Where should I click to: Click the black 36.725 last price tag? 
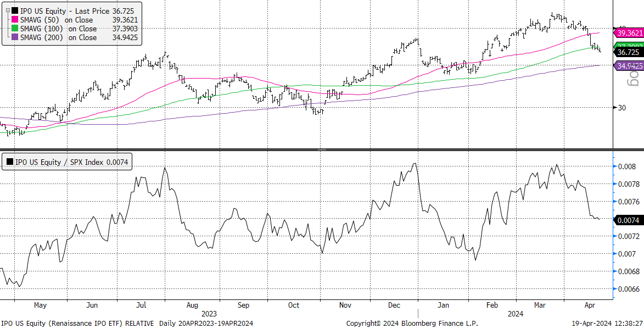(628, 52)
